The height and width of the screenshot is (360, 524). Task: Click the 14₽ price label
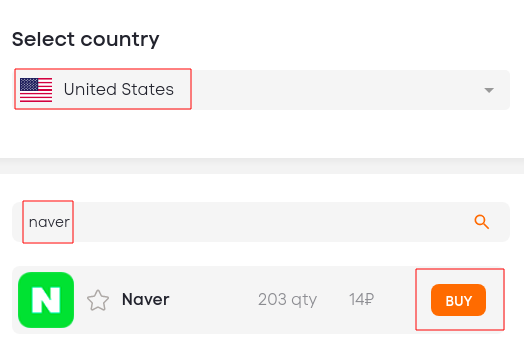(362, 299)
